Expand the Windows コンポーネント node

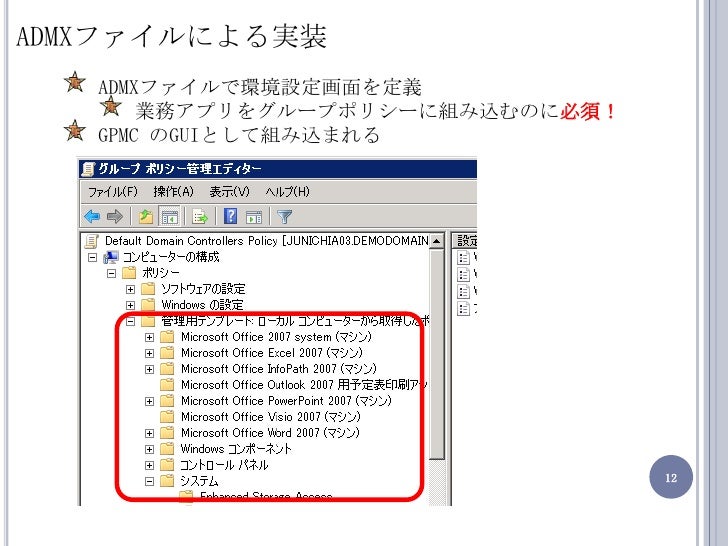point(150,449)
